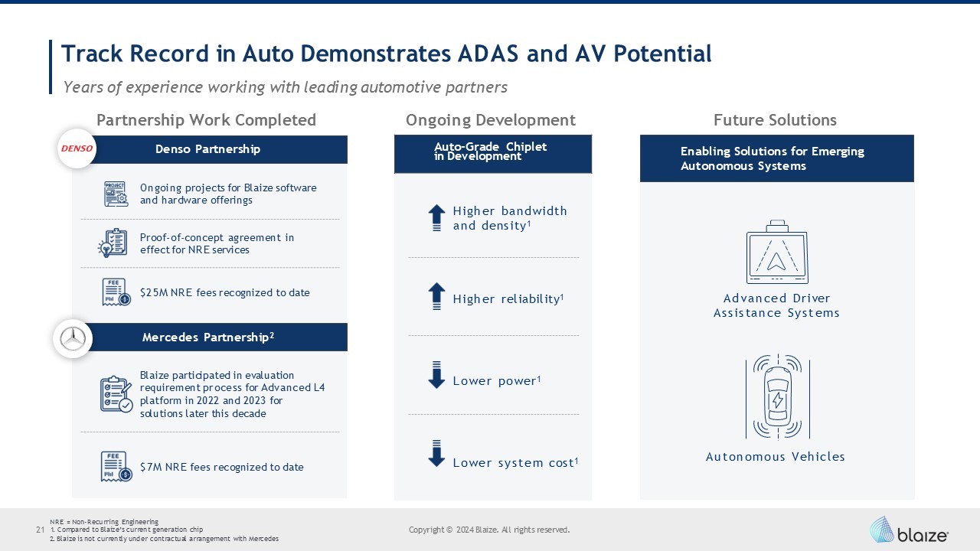Image resolution: width=980 pixels, height=551 pixels.
Task: Select the project document icon beside ongoing projects
Action: tap(116, 194)
